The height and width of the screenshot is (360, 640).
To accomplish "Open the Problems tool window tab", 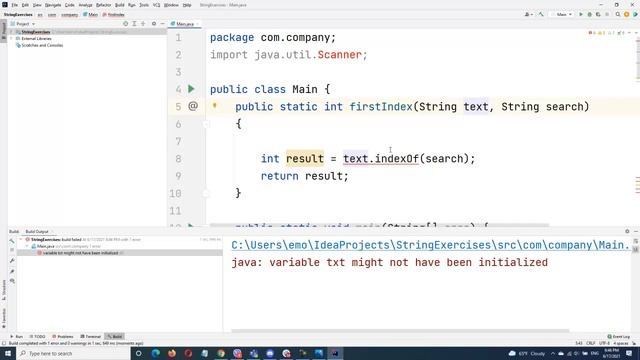I will tap(63, 336).
